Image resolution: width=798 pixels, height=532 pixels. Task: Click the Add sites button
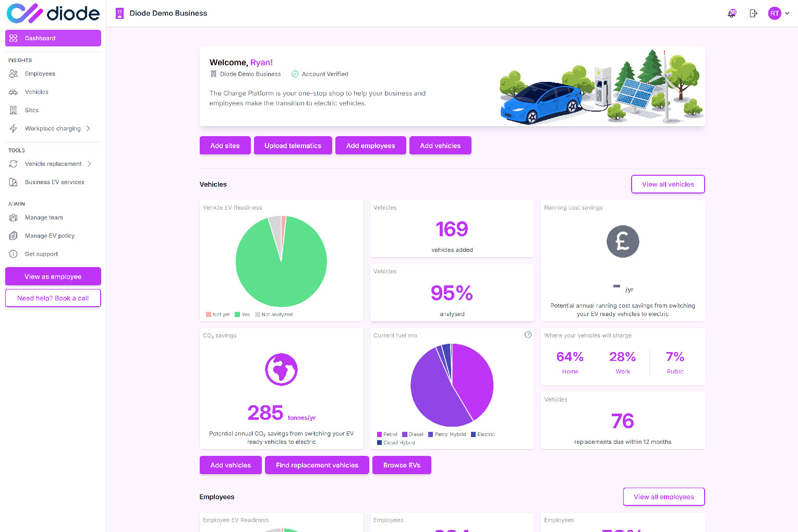(x=225, y=146)
